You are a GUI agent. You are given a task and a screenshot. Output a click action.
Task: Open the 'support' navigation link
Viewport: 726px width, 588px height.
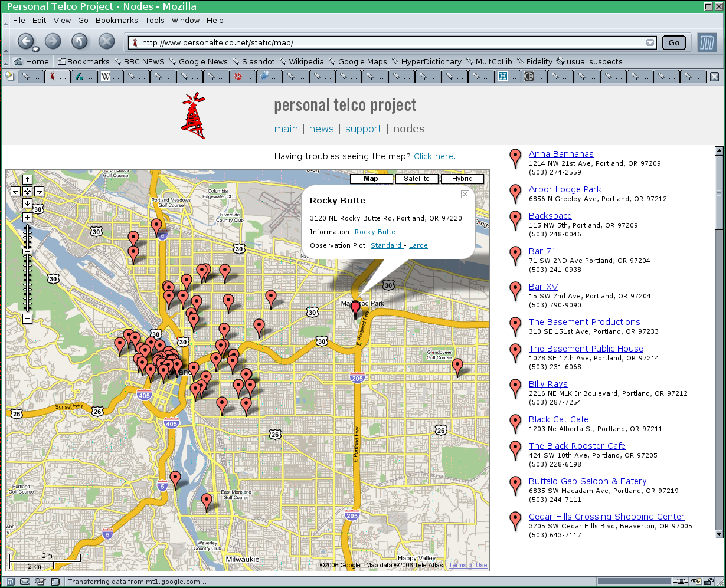point(364,129)
